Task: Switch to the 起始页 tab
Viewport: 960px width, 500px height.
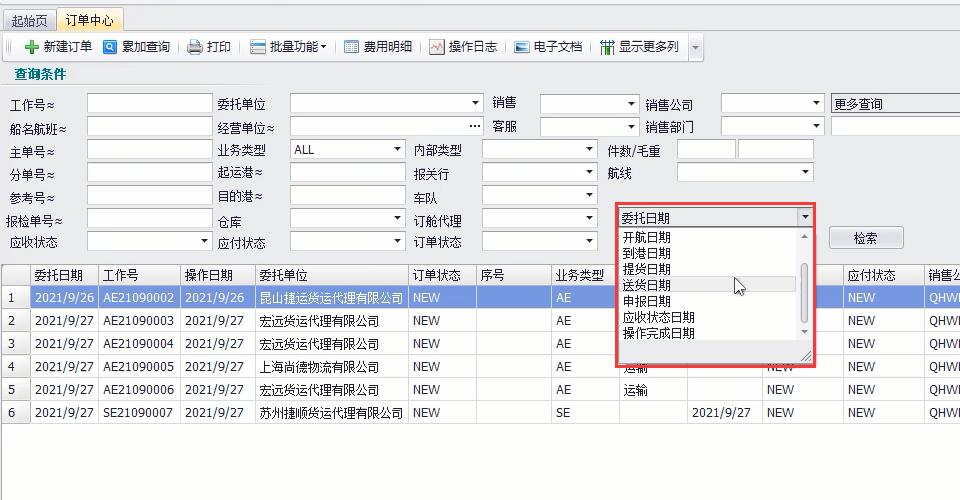Action: click(x=29, y=20)
